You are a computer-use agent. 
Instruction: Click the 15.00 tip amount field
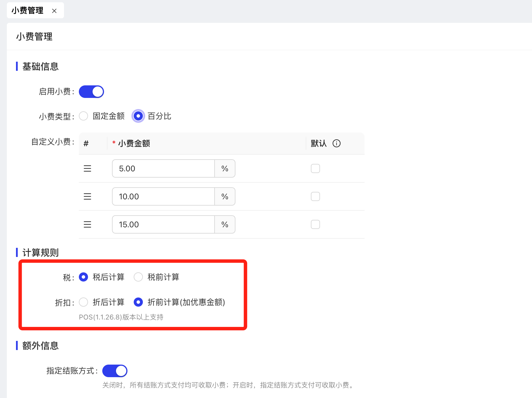(x=163, y=224)
